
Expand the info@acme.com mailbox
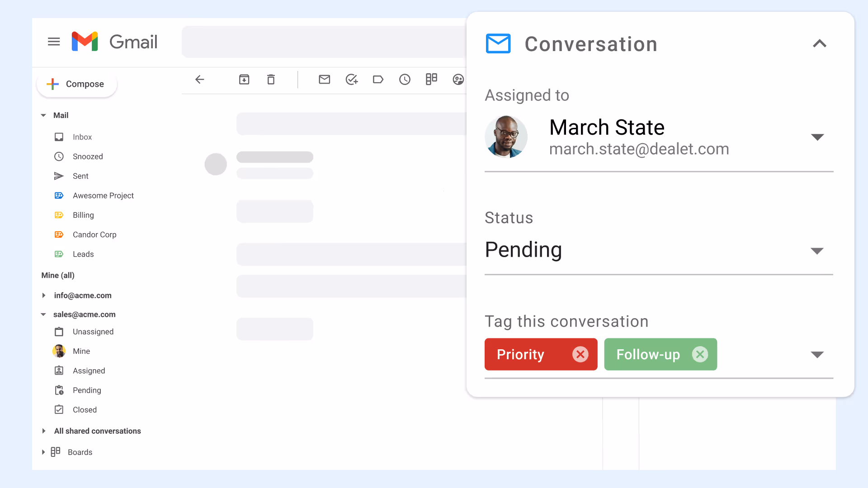(x=44, y=296)
